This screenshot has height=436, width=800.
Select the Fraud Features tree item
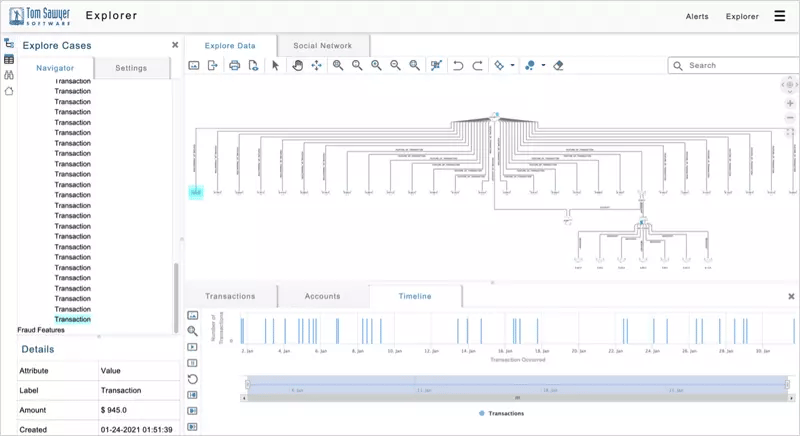click(x=41, y=330)
